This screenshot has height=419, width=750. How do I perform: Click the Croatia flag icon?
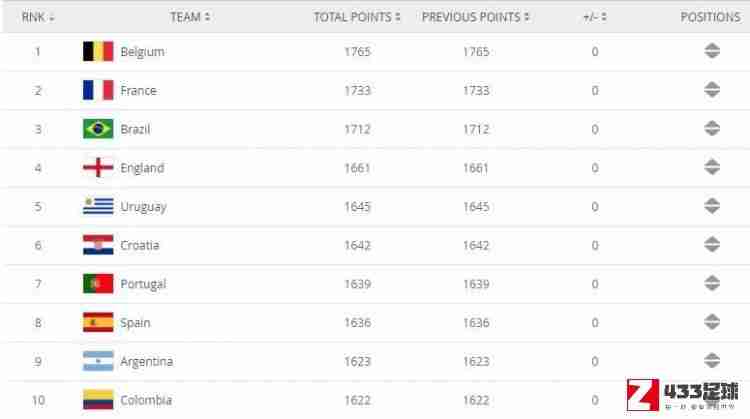click(x=98, y=245)
